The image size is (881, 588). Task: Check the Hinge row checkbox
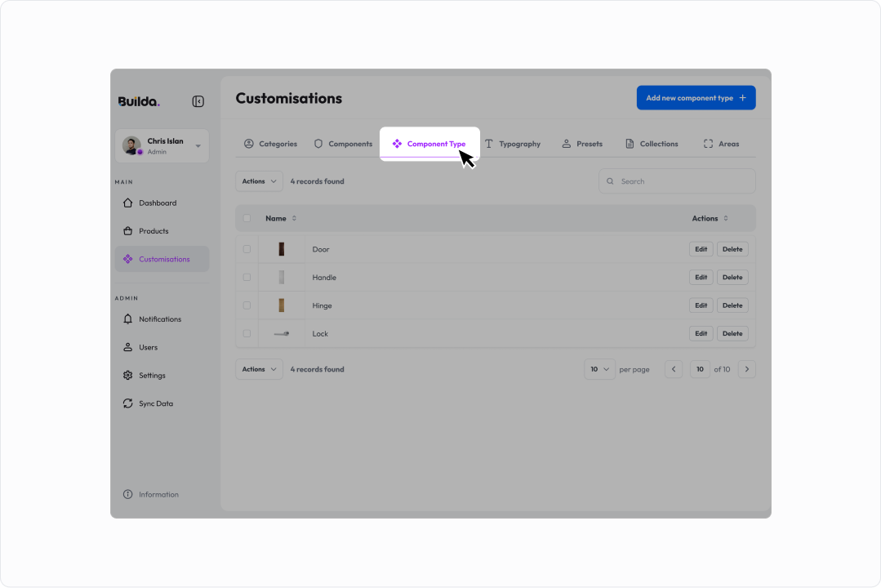(247, 305)
